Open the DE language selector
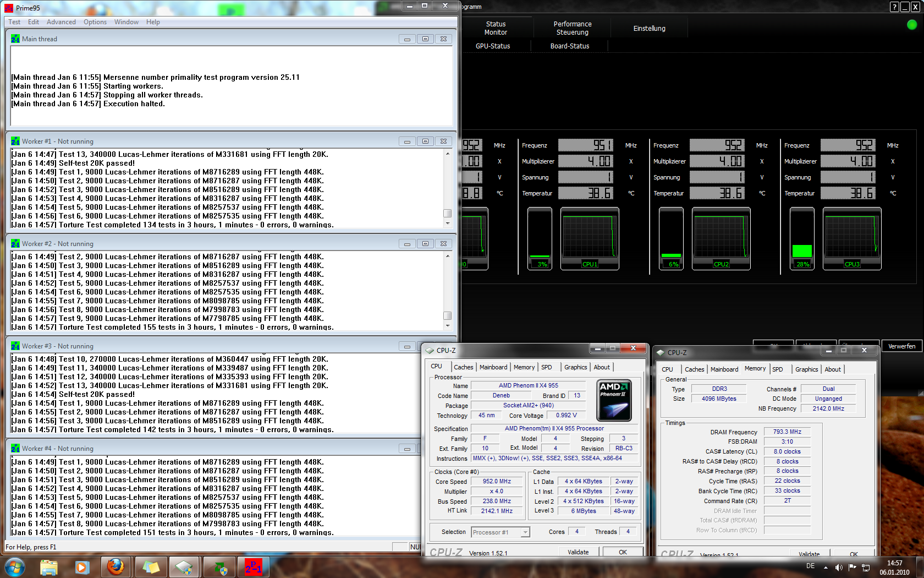 coord(810,566)
